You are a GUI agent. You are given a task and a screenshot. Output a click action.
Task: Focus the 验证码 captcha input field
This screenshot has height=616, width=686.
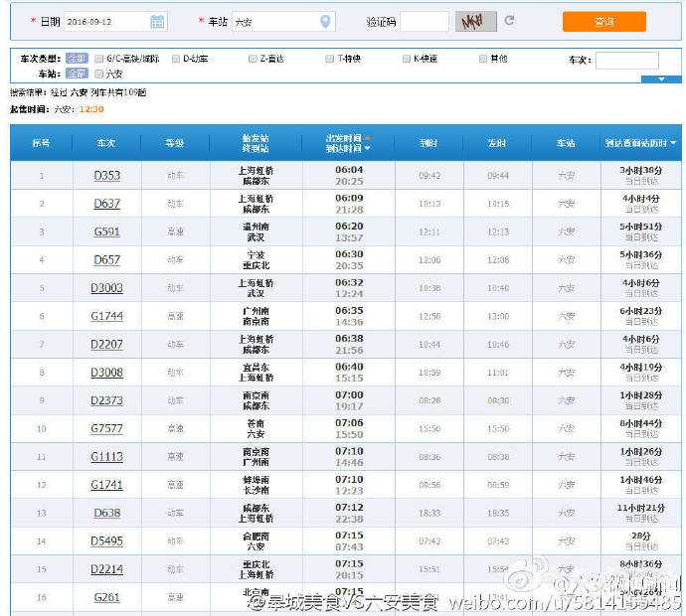(x=424, y=21)
